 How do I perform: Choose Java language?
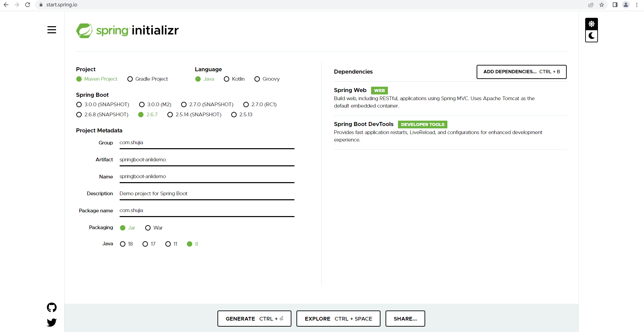[x=205, y=79]
